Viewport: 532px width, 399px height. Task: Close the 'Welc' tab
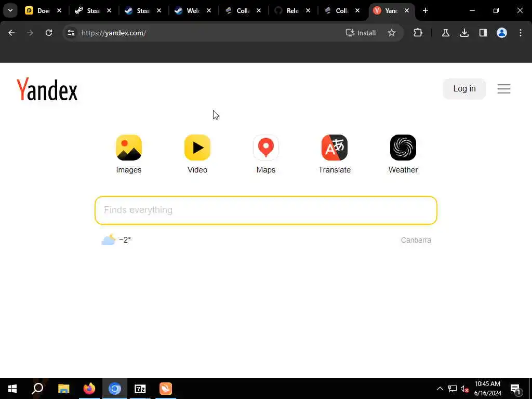click(x=209, y=10)
